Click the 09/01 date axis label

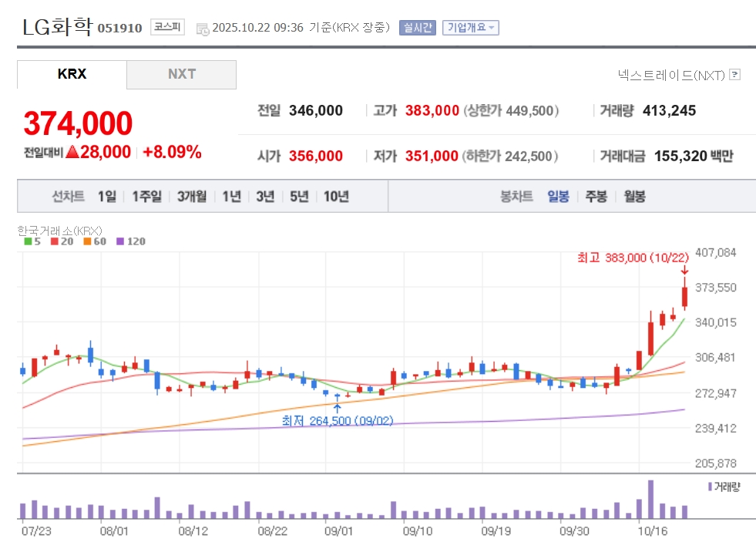(x=338, y=531)
